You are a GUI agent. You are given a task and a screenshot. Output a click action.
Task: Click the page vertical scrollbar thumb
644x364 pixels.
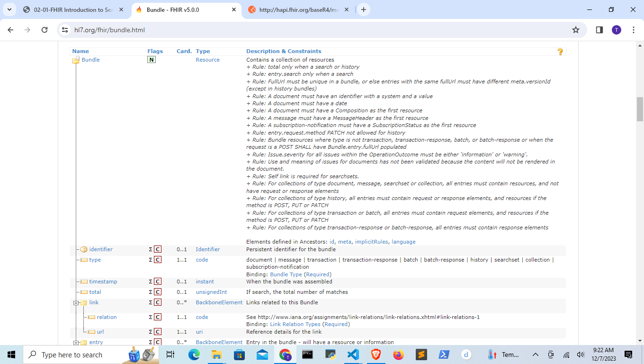click(x=640, y=109)
